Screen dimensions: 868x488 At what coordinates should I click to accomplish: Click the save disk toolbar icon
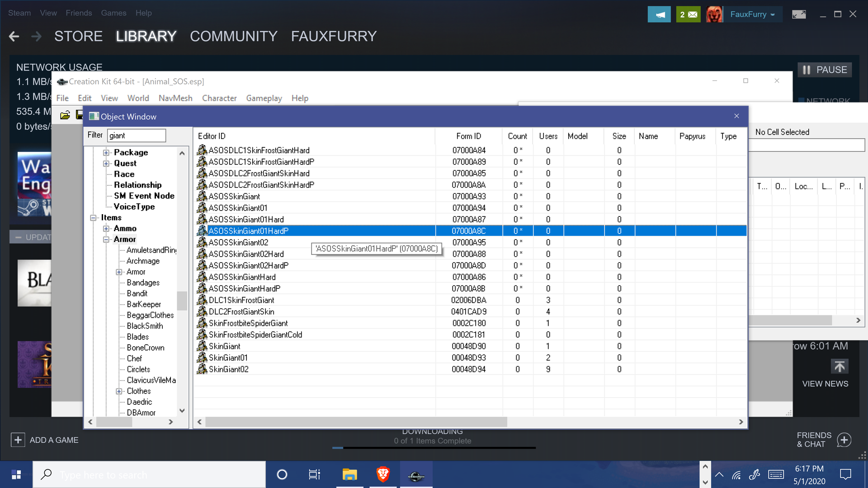[80, 115]
